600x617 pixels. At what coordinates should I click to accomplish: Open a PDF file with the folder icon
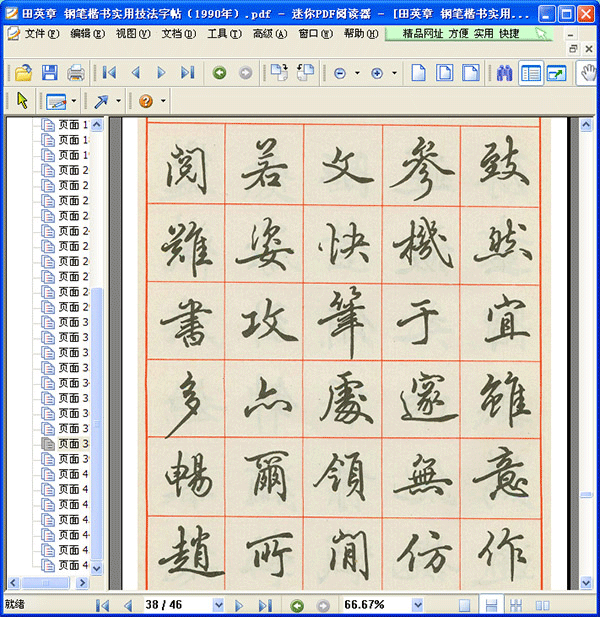pos(24,73)
